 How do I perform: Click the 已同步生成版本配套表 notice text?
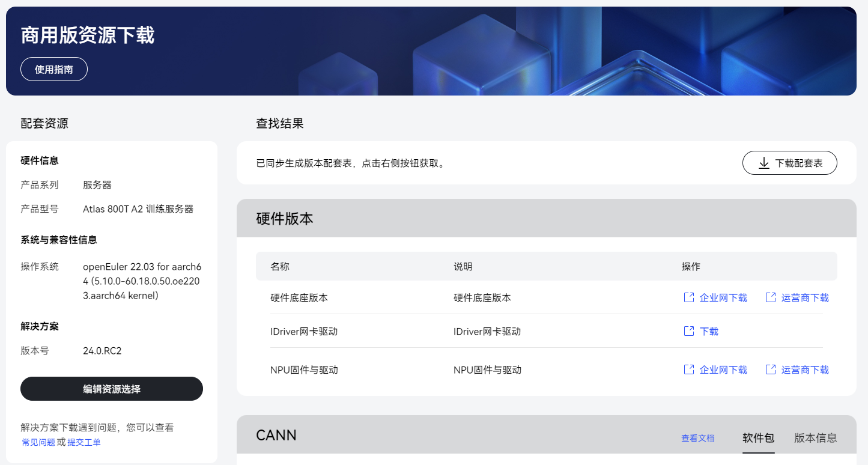pyautogui.click(x=352, y=163)
